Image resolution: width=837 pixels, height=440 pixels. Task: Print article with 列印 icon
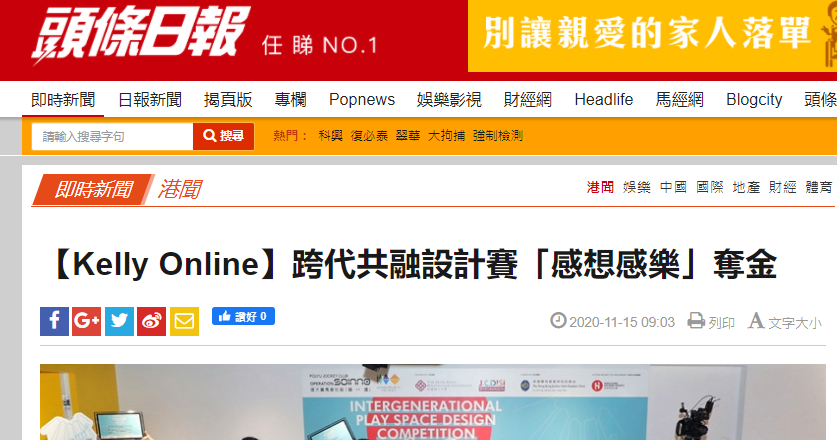[711, 322]
